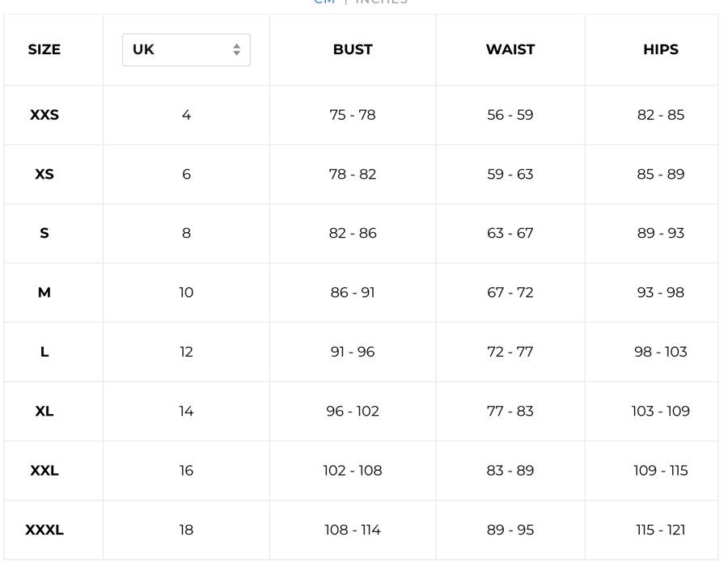Screen dimensions: 728x575
Task: Click the 82 - 86 bust cell
Action: pyautogui.click(x=353, y=233)
